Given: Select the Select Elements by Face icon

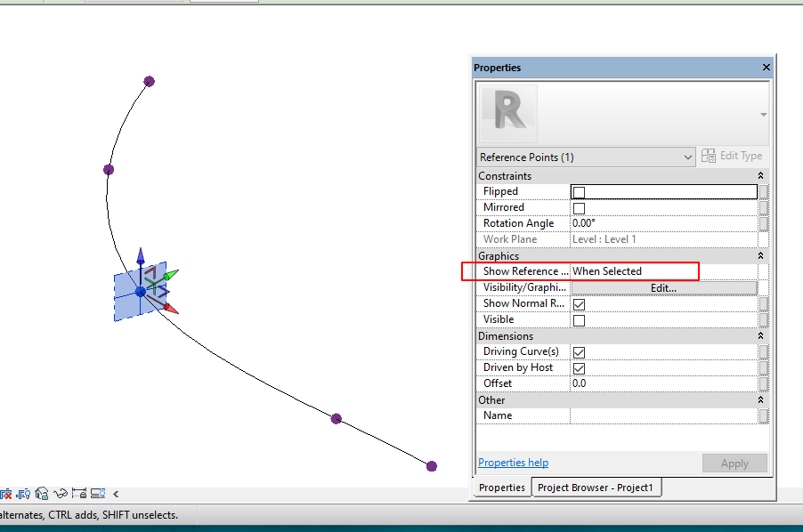Looking at the screenshot, I should 61,493.
